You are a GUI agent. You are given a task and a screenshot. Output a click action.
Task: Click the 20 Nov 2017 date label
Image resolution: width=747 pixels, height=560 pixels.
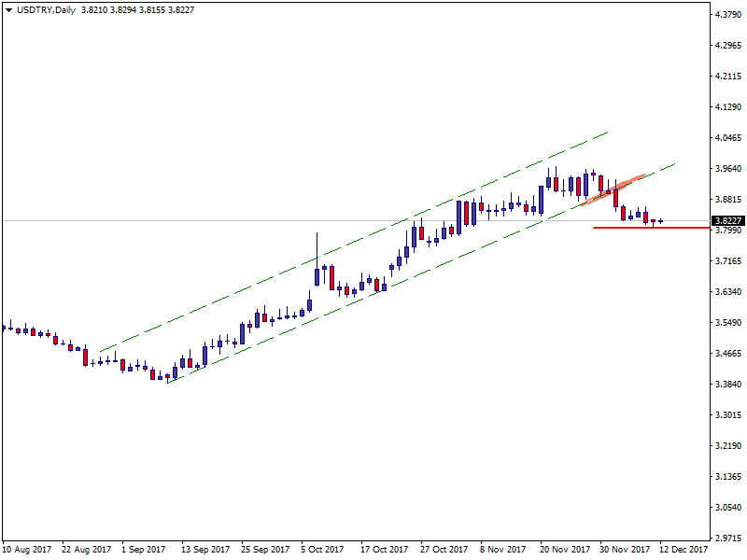563,550
